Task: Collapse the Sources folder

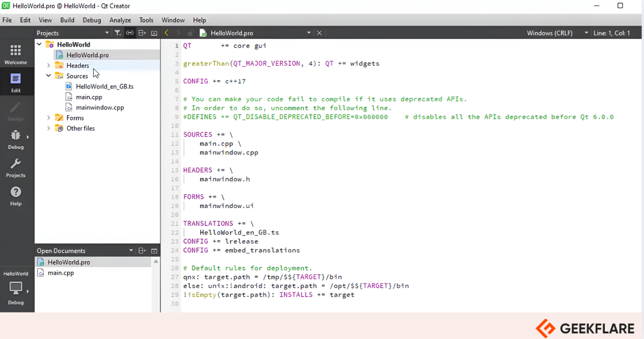Action: 48,76
